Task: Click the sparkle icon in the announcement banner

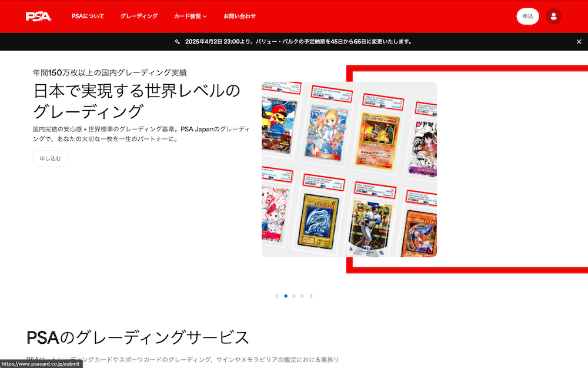Action: (177, 42)
